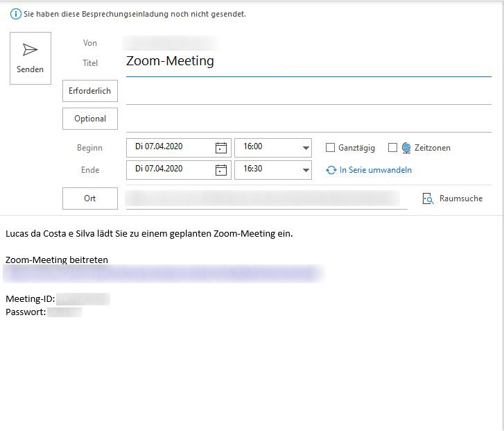Click the Ort location button

90,198
